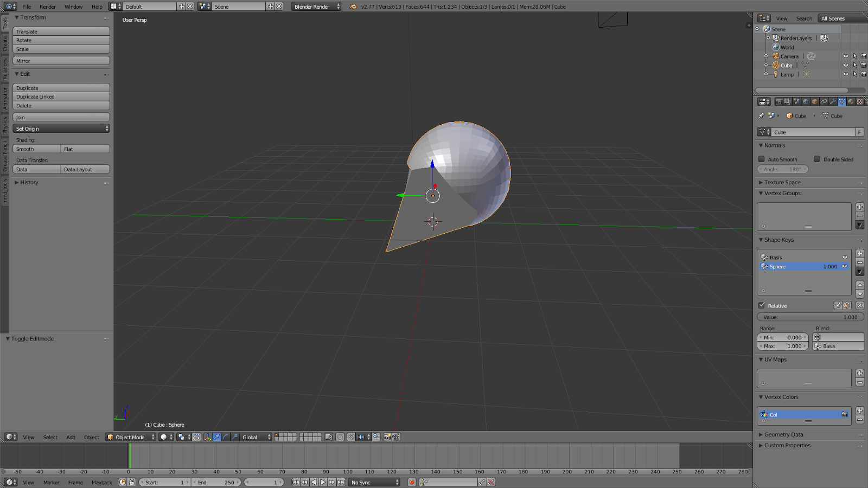Open the Render menu

coord(47,7)
